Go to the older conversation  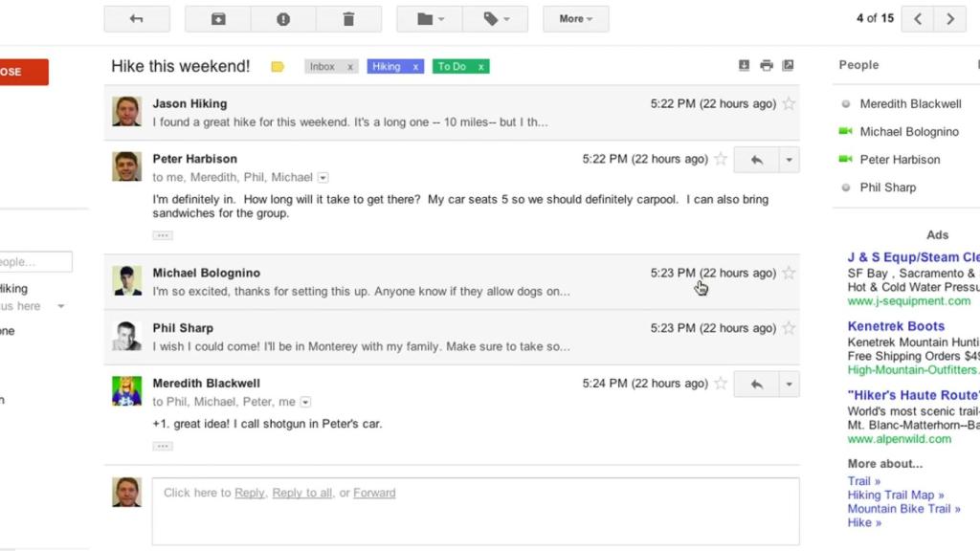(950, 17)
